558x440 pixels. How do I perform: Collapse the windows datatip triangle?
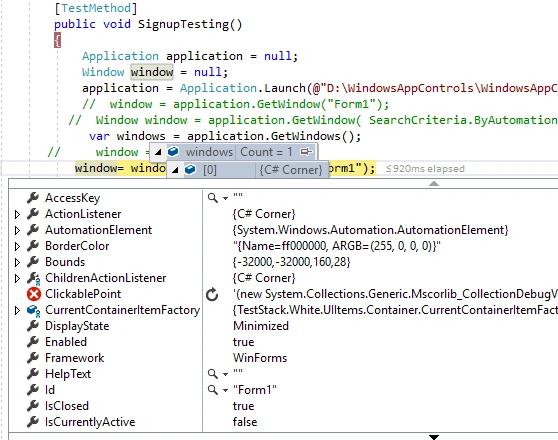coord(158,152)
